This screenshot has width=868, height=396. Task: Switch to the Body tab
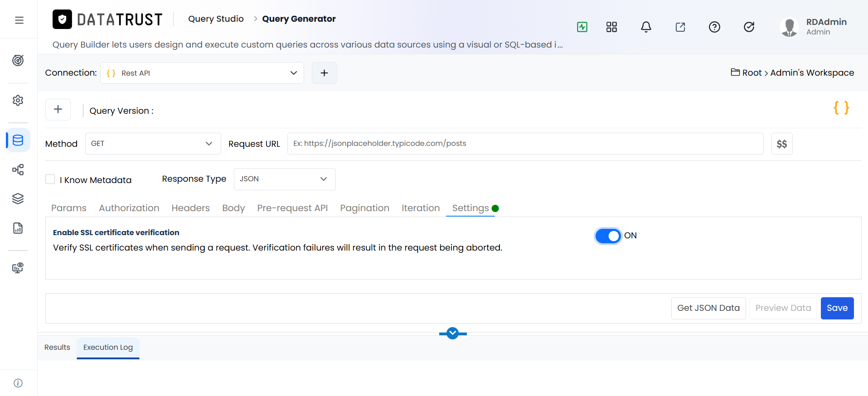pos(233,208)
